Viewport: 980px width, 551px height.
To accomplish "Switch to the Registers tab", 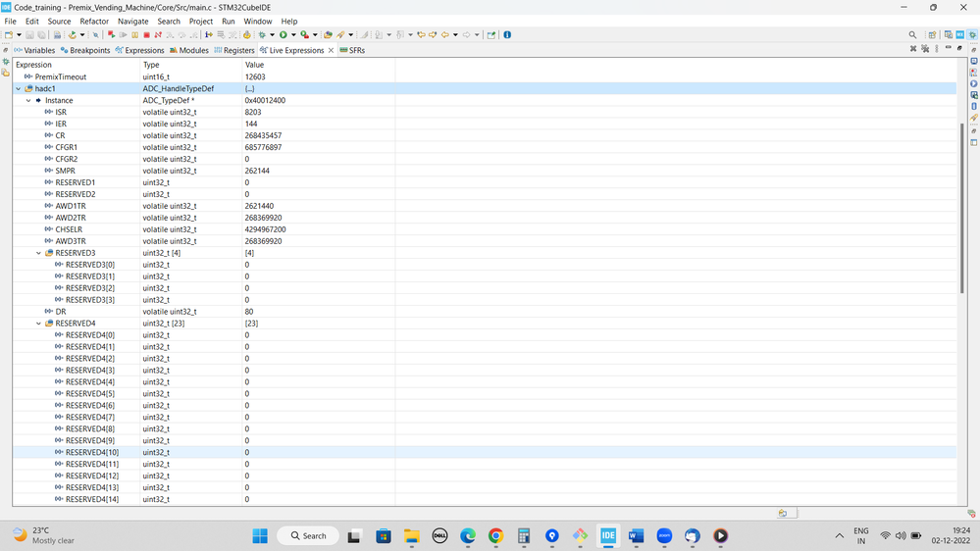I will (x=234, y=50).
